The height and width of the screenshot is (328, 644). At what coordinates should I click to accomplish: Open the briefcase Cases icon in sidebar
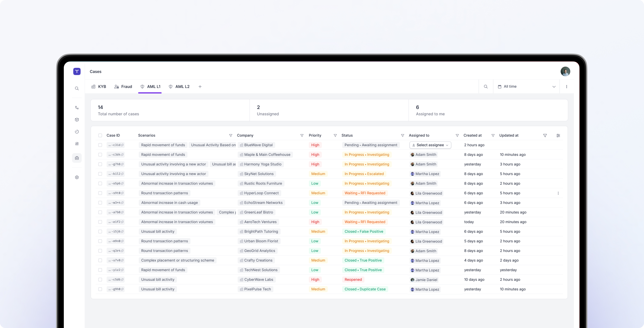(x=77, y=158)
